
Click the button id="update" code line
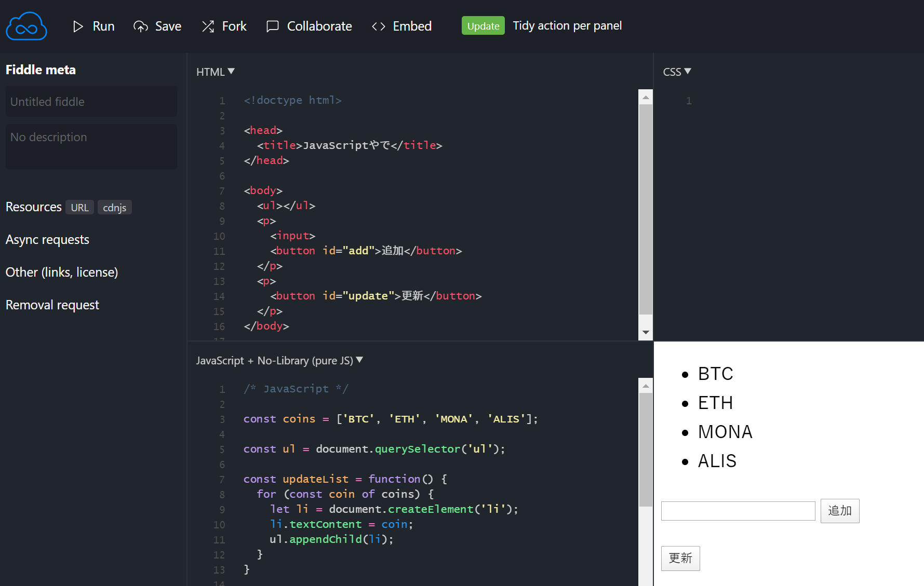coord(376,296)
